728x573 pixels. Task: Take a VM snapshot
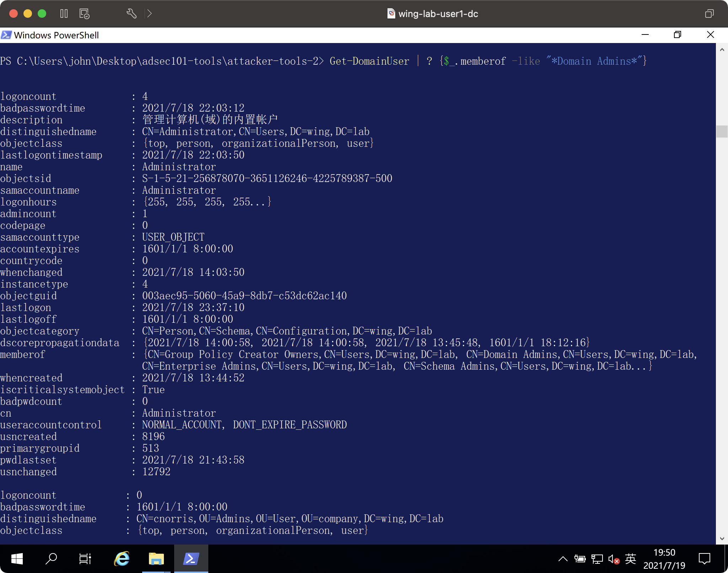tap(84, 14)
